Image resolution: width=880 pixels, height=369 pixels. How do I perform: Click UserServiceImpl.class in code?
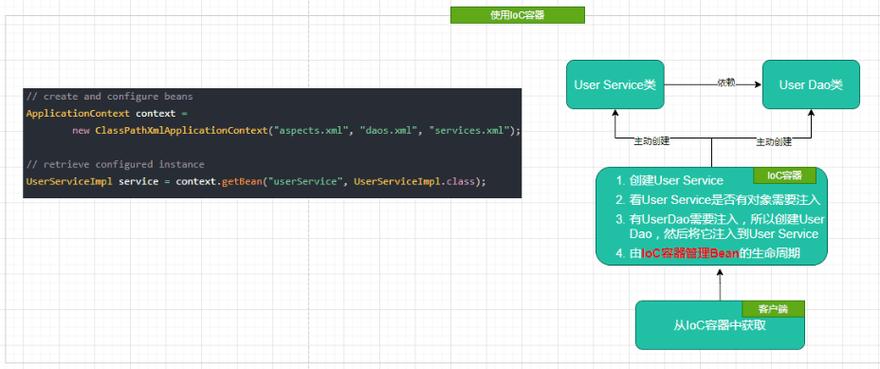(415, 181)
